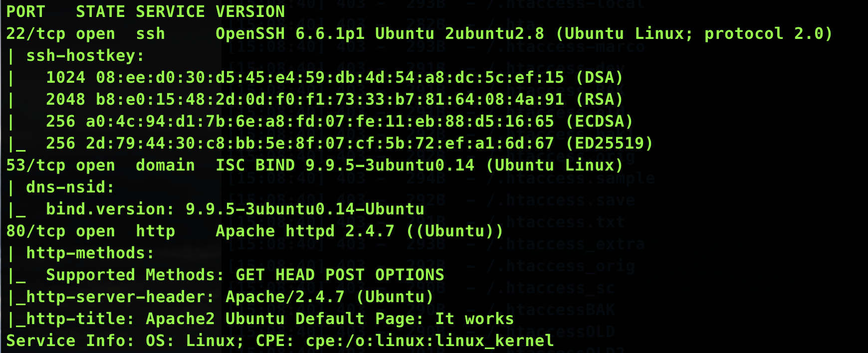Click the 53/tcp port entry
Viewport: 868px width, 353px height.
[35, 166]
